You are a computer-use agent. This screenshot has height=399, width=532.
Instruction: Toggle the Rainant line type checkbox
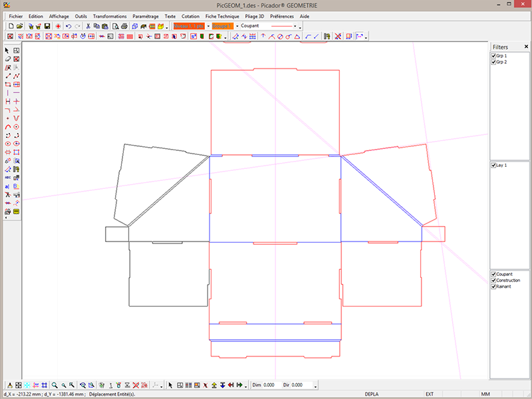493,287
